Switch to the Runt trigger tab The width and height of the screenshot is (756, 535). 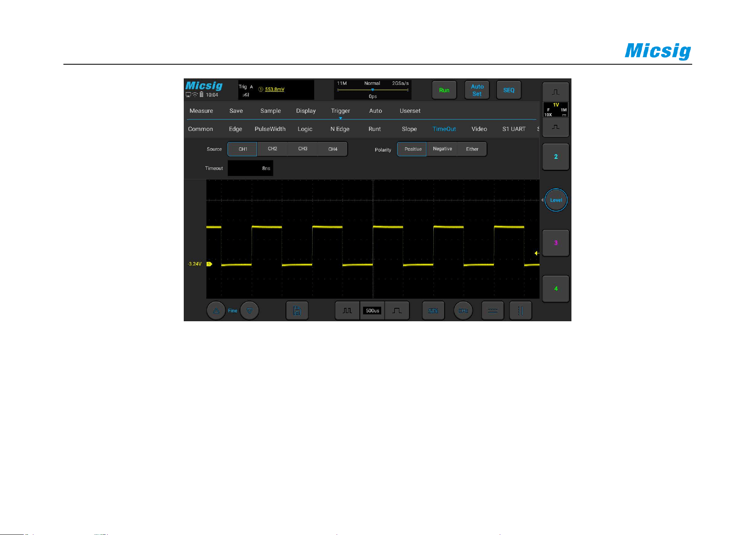tap(375, 129)
